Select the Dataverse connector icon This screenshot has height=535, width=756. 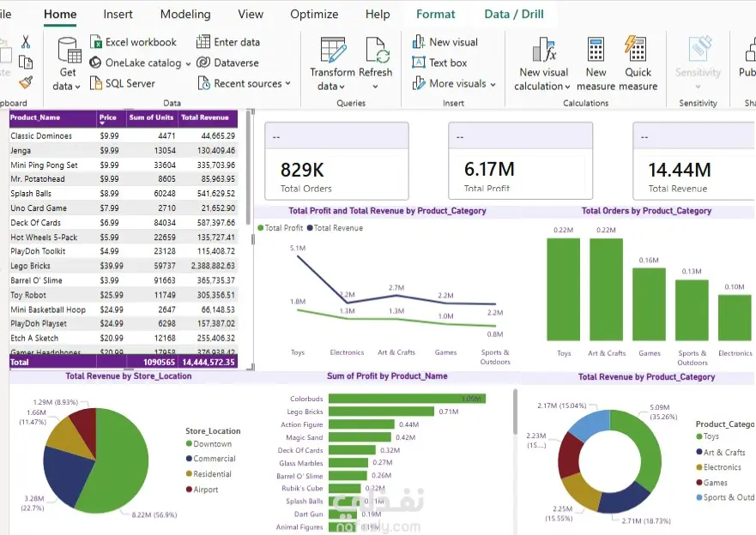coord(203,63)
